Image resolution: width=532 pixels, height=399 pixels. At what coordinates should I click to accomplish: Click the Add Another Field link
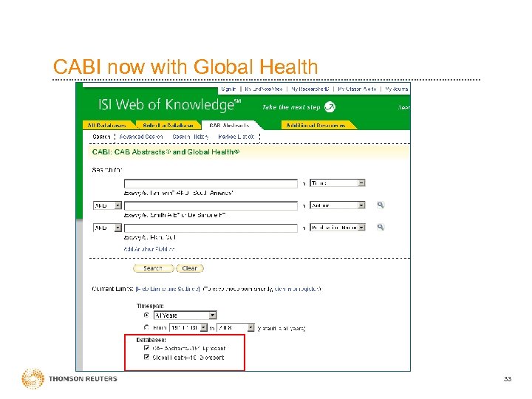coord(149,249)
